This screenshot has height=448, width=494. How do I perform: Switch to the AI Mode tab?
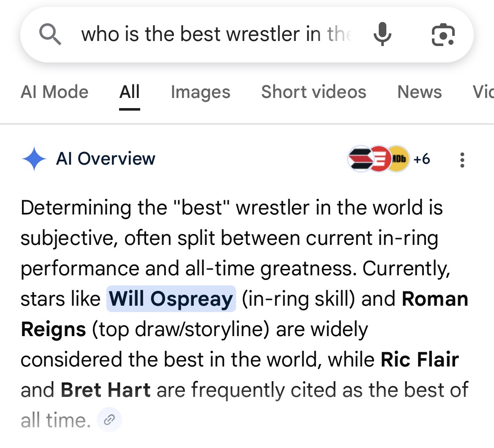click(x=54, y=92)
